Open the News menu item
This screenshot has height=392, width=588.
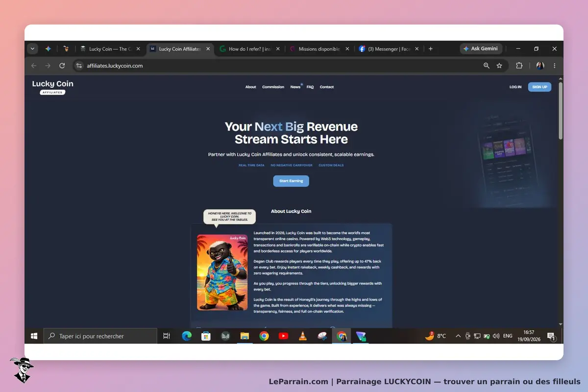[295, 87]
